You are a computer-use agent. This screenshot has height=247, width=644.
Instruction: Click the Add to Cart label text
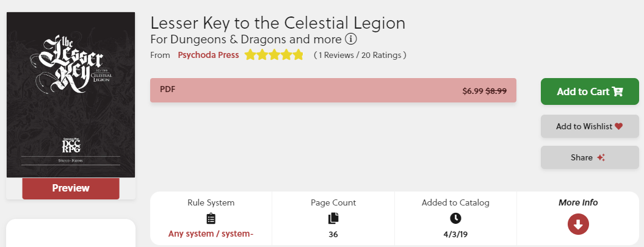coord(583,91)
